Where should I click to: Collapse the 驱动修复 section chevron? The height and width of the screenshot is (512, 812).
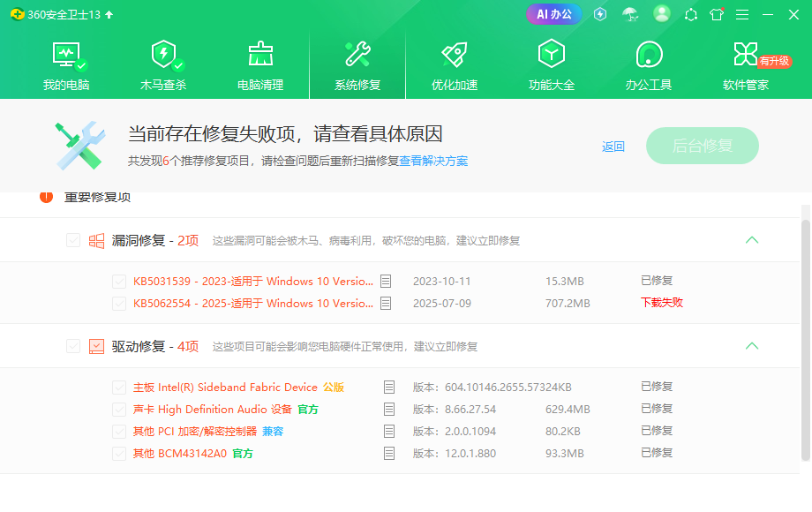coord(752,346)
